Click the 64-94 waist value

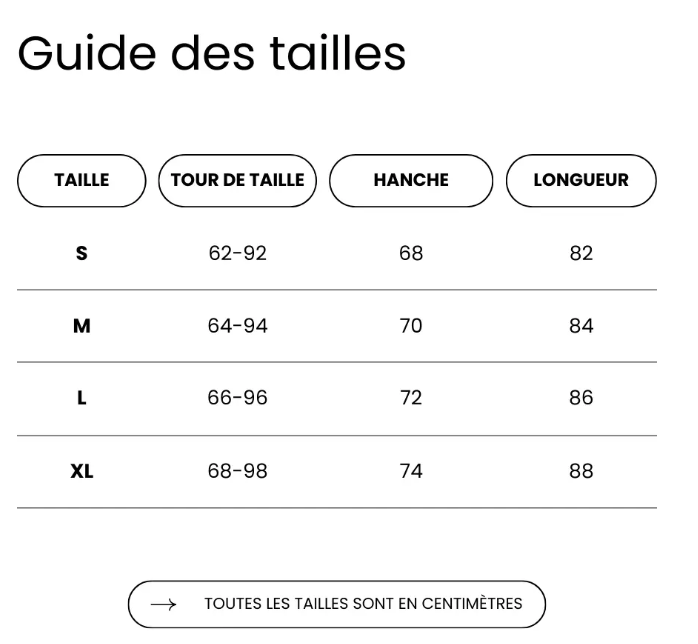click(237, 326)
